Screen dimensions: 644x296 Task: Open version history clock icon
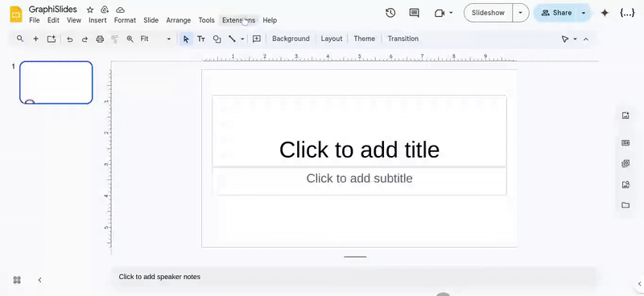point(390,13)
